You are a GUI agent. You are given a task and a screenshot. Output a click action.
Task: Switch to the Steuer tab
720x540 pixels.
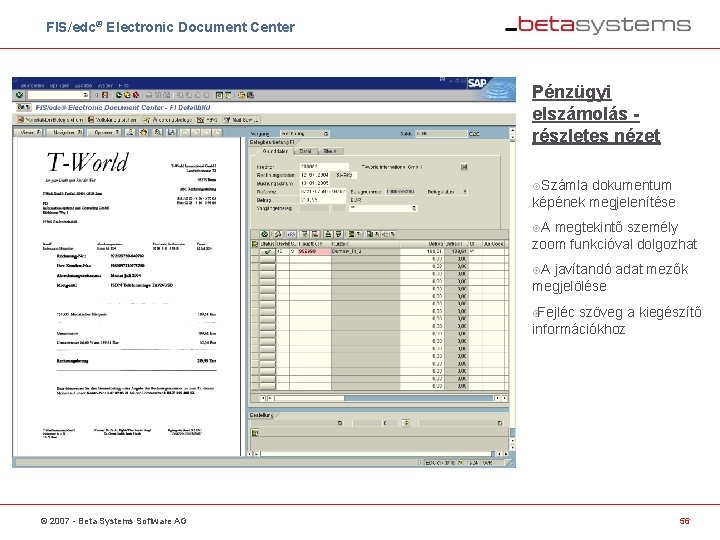point(330,151)
